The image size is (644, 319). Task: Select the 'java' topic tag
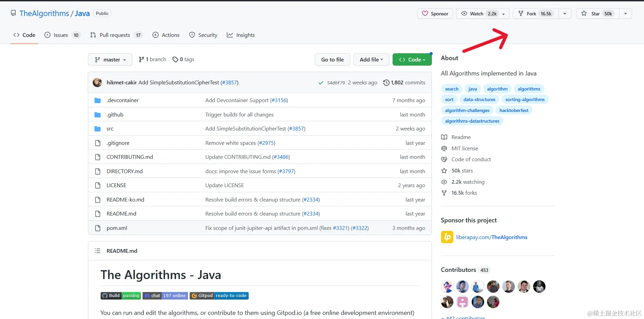[472, 89]
